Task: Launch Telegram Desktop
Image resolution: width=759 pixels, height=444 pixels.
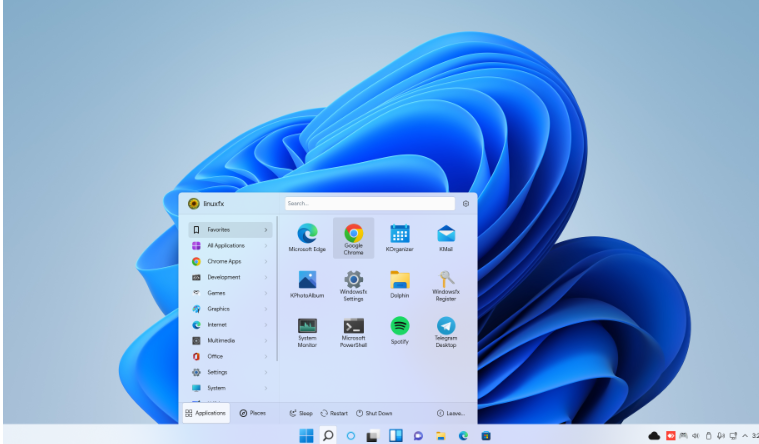Action: tap(446, 330)
